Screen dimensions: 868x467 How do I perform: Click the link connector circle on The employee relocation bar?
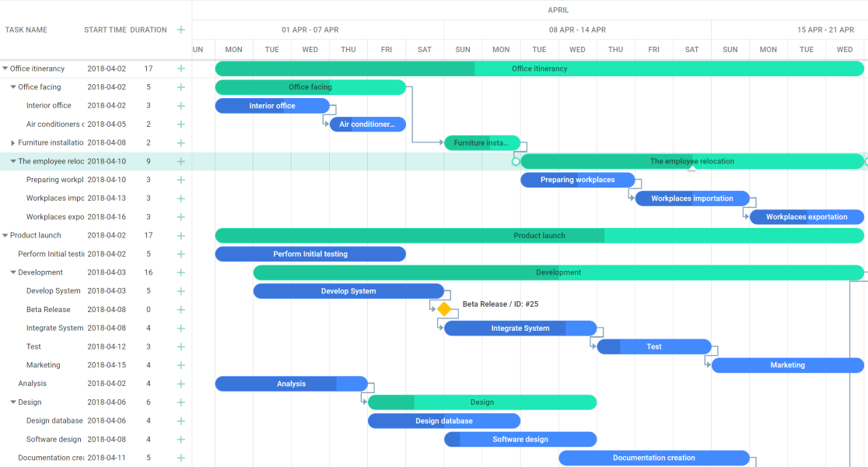(515, 161)
